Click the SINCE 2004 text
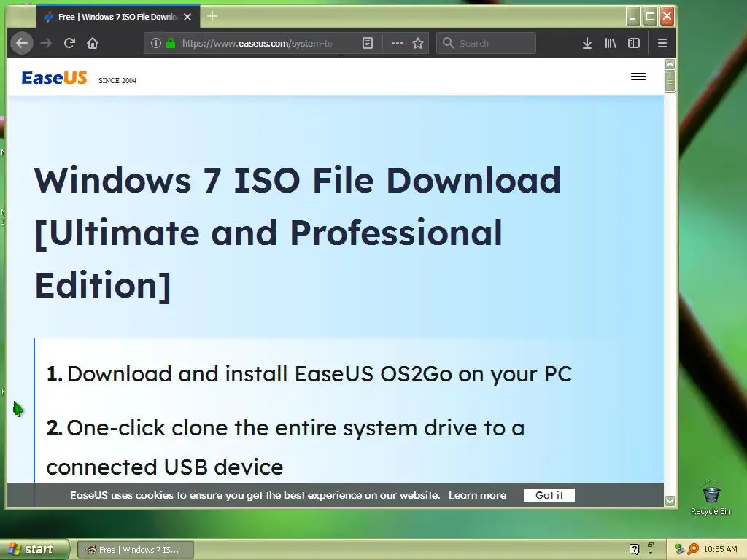 click(117, 80)
